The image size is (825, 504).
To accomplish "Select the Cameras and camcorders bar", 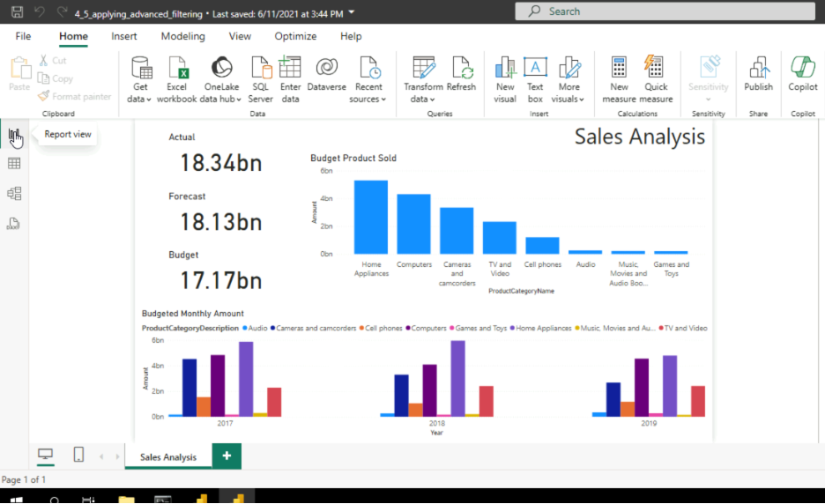I will (x=457, y=231).
